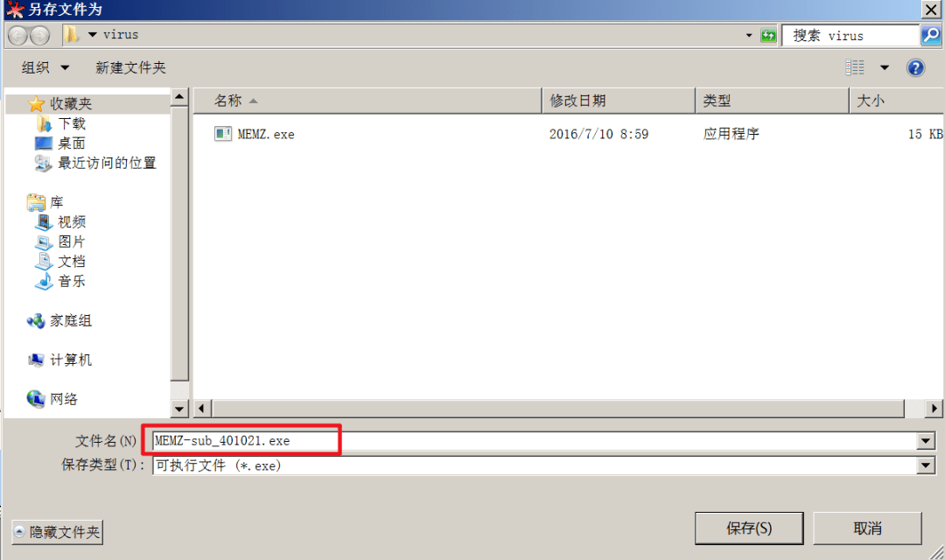945x560 pixels.
Task: Click the Save (保存) button
Action: [748, 528]
